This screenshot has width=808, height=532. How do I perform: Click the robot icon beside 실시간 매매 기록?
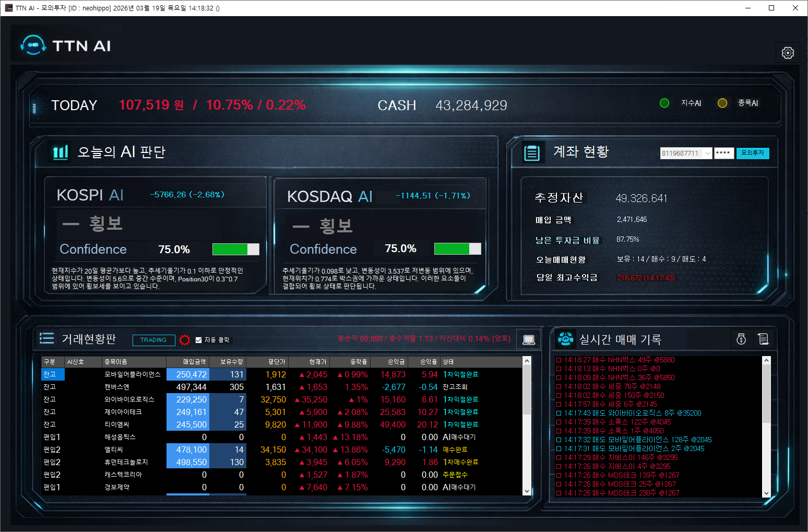pos(565,339)
